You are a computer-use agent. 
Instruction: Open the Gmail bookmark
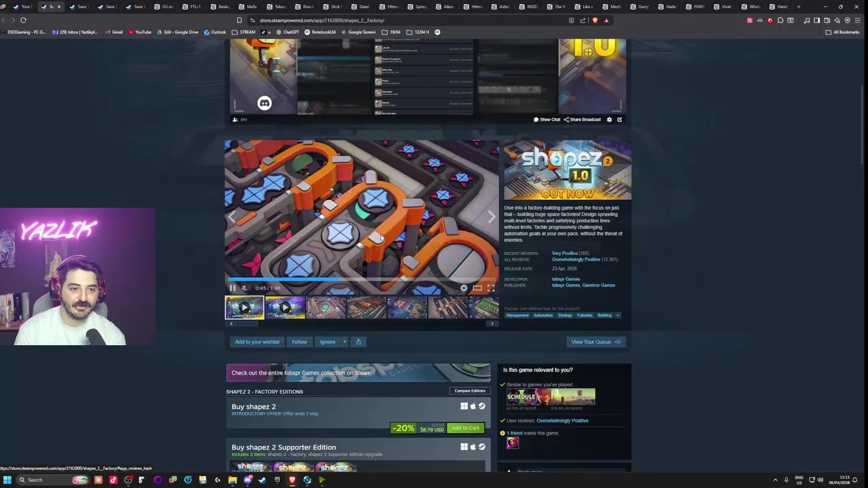(x=113, y=32)
